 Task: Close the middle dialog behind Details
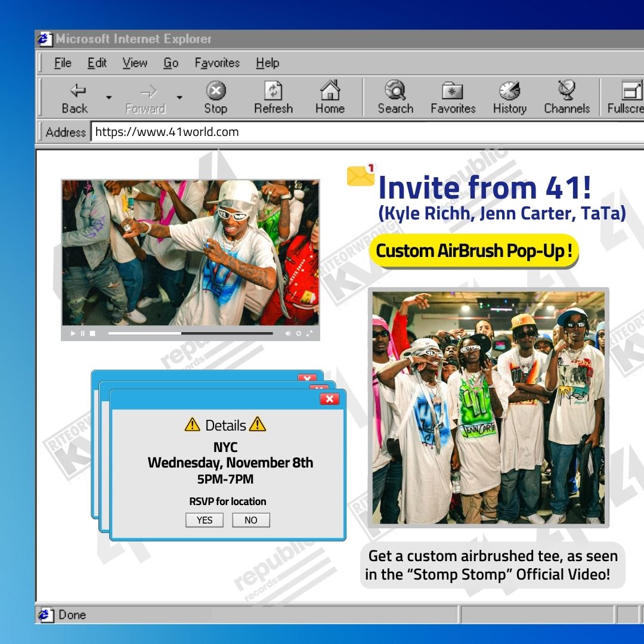pyautogui.click(x=318, y=387)
